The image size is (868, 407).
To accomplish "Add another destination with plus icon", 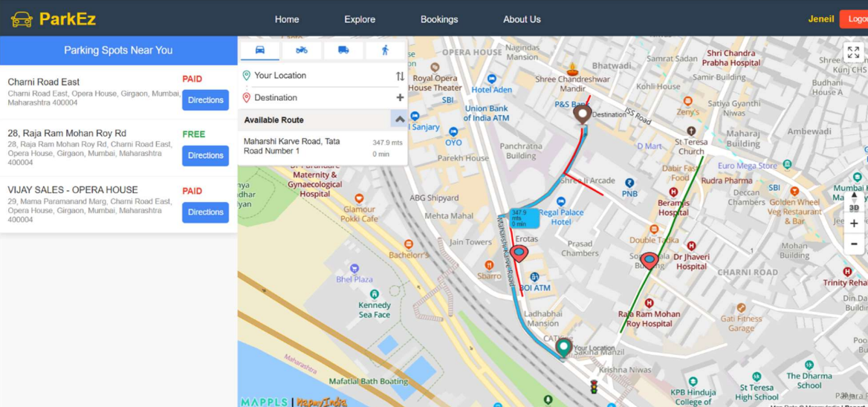I will [400, 98].
